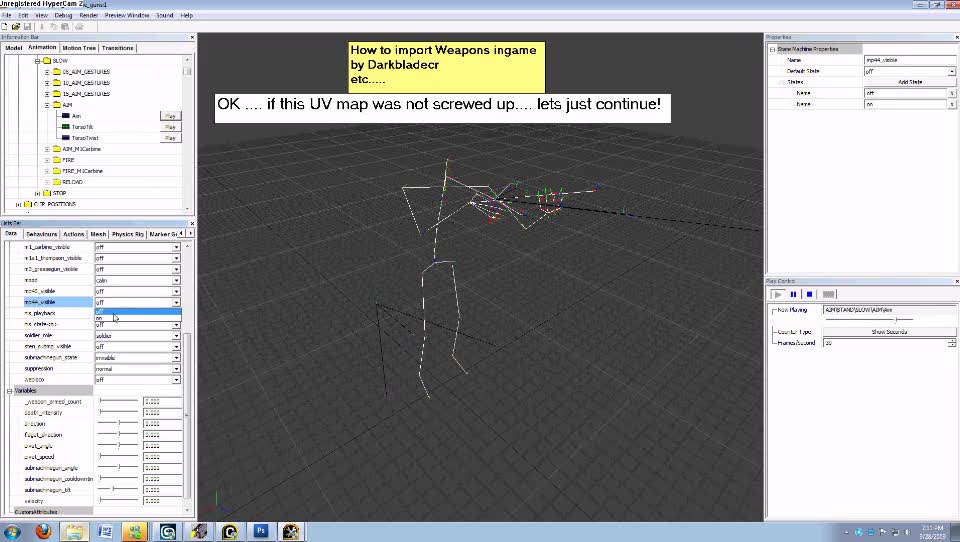
Task: Switch to the Transitions tab
Action: pos(118,48)
